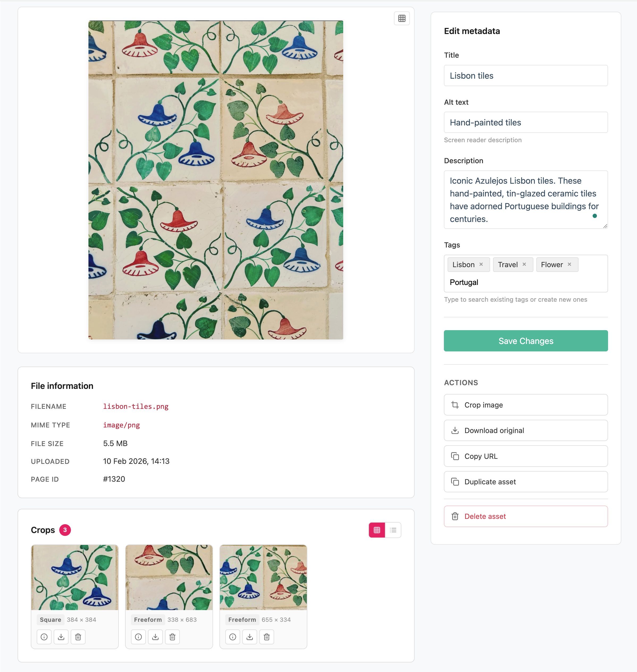Delete the 338 × 683 Freeform crop

point(172,637)
